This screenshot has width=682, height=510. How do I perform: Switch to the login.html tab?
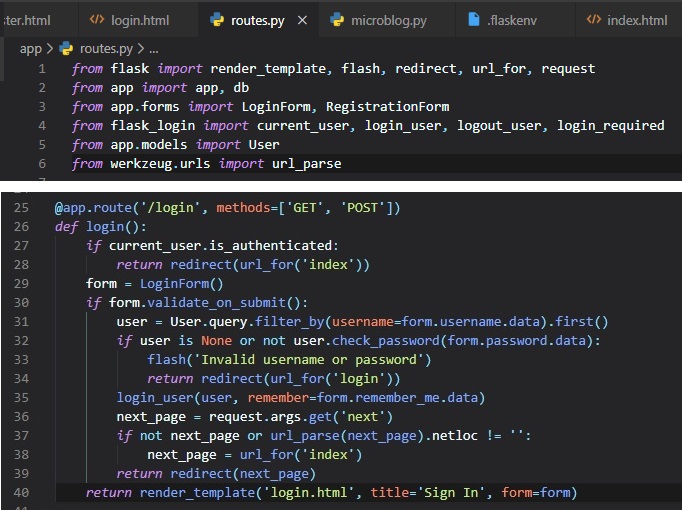coord(142,20)
